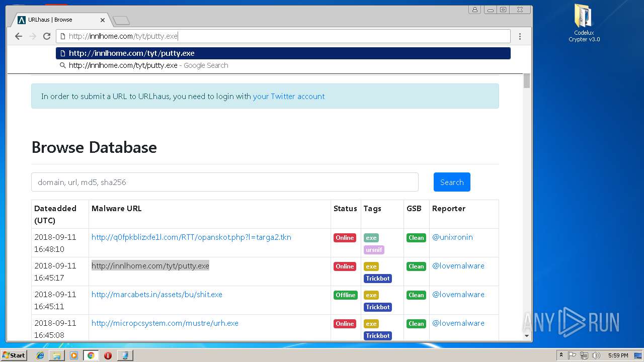Screen dimensions: 644x362
Task: Click the Offline status badge for marcabets.in
Action: click(346, 295)
